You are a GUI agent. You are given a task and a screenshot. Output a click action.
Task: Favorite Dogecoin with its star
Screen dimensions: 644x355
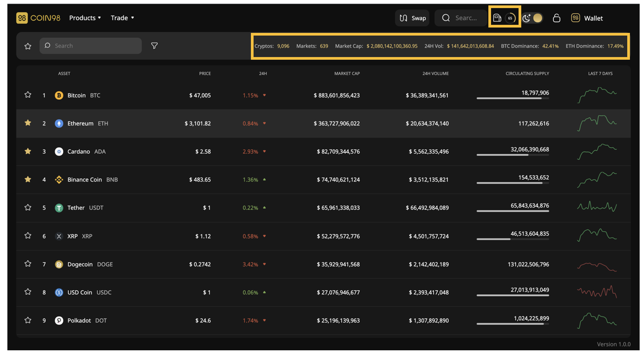pyautogui.click(x=28, y=264)
